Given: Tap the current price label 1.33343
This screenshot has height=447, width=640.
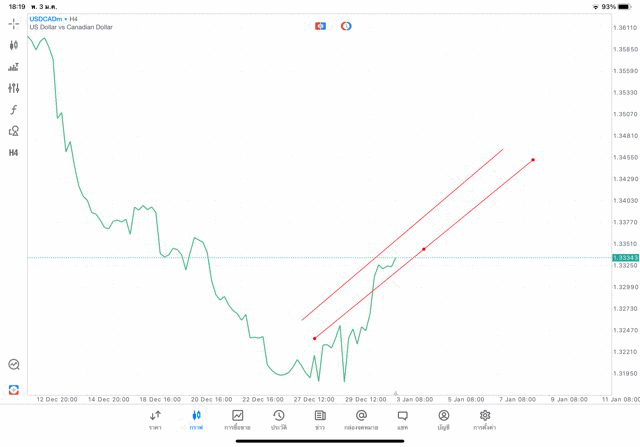Looking at the screenshot, I should [x=625, y=258].
